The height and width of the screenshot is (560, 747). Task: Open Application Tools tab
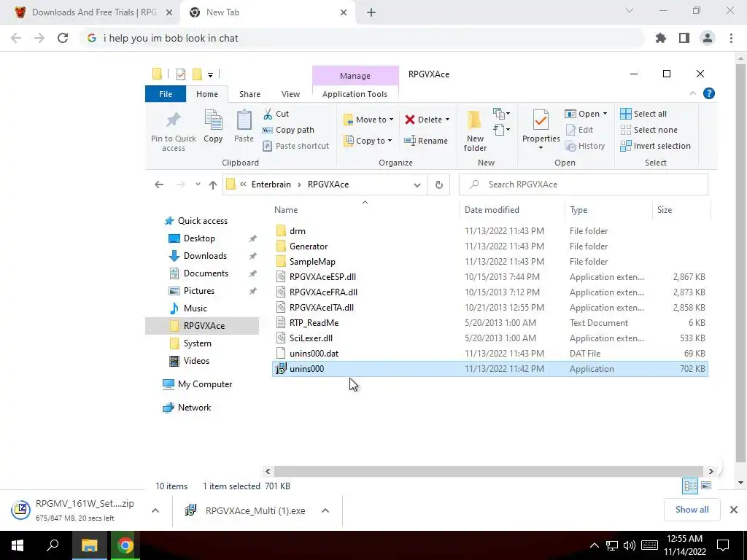coord(355,94)
